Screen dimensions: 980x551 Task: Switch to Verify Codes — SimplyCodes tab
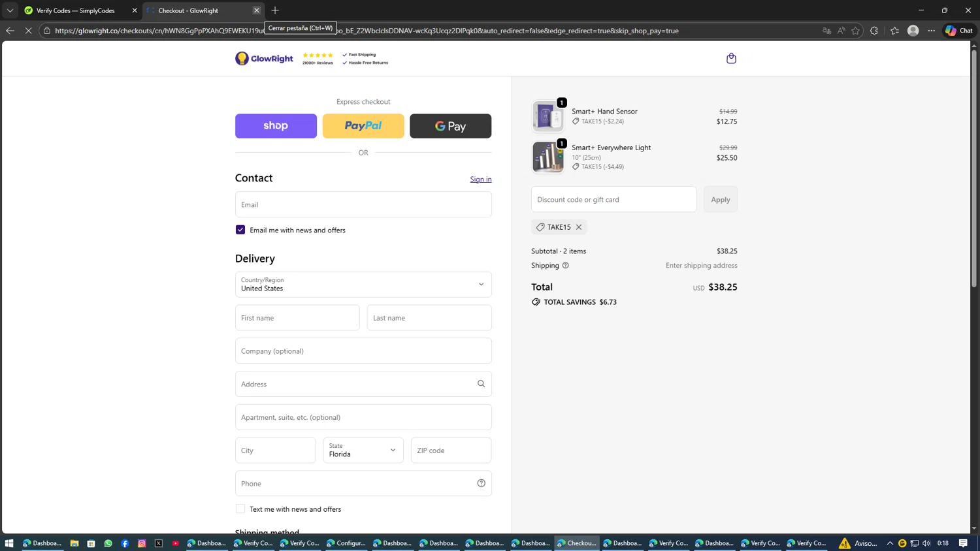75,10
